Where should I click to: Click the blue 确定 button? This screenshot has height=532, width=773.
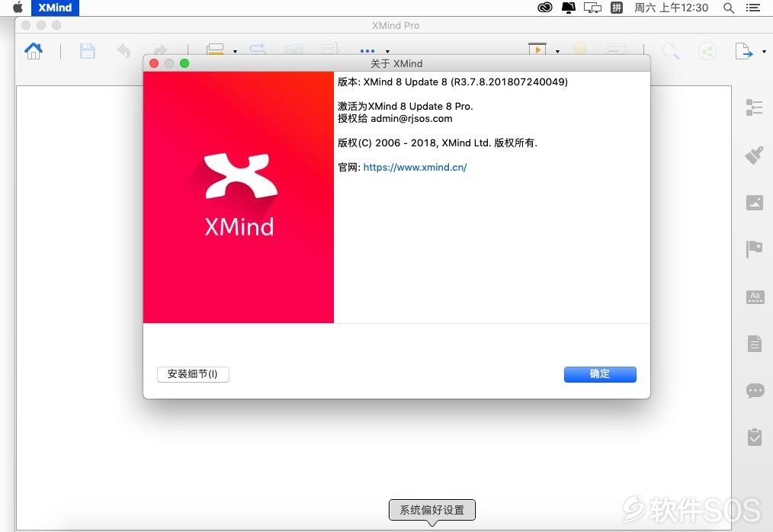coord(600,373)
